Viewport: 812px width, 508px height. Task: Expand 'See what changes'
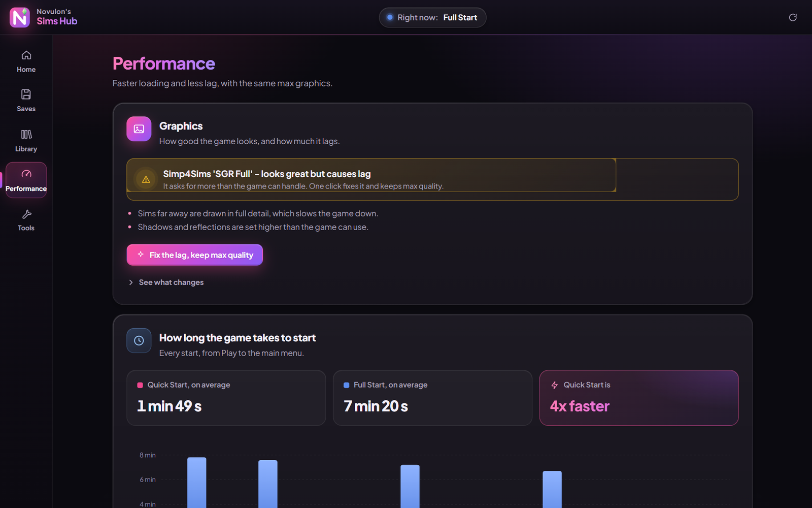pos(166,282)
